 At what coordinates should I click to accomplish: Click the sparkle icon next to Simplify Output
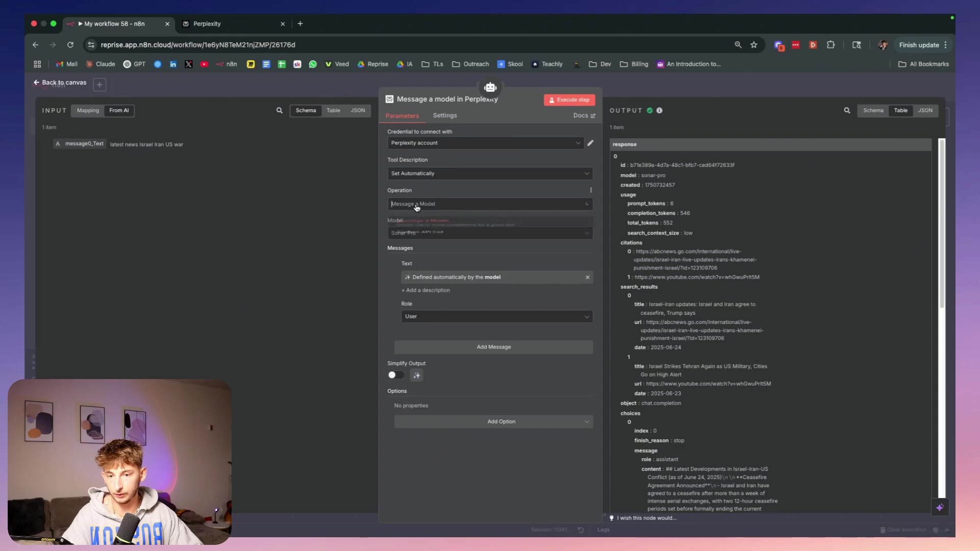(416, 375)
